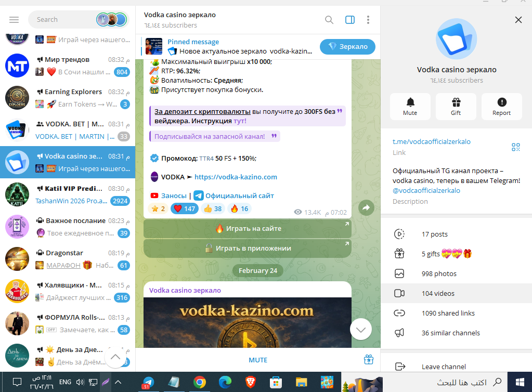The image size is (532, 392).
Task: Click the shared links chain icon
Action: click(x=399, y=313)
